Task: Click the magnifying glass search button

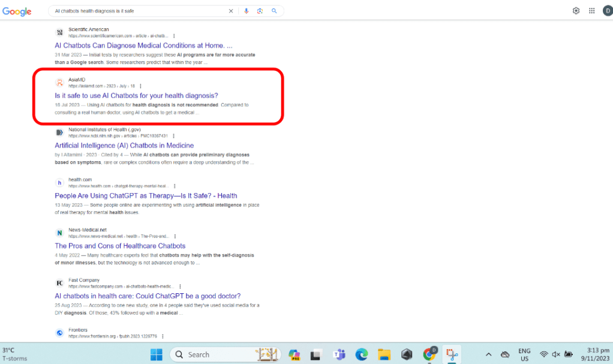Action: pos(274,11)
